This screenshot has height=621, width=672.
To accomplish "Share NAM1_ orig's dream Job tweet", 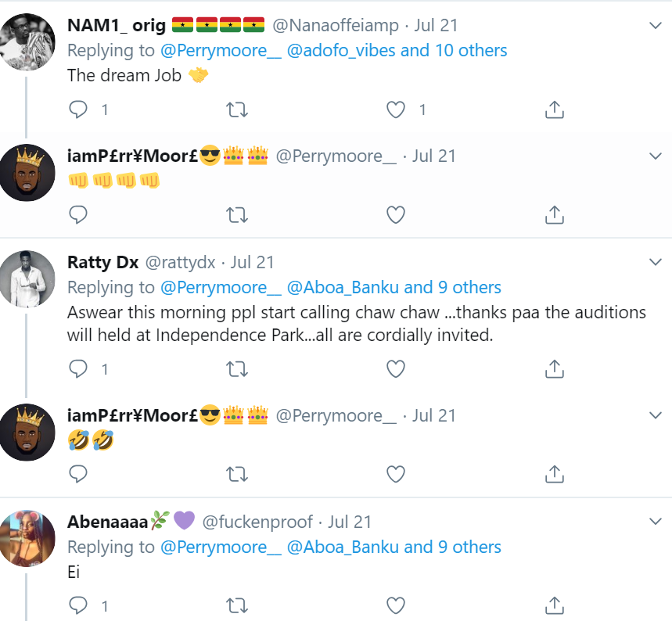I will point(554,109).
